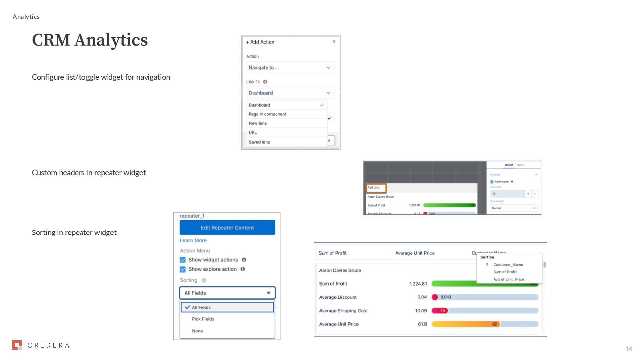Viewport: 644px width, 362px height.
Task: Toggle Show widget actions checkbox
Action: pos(183,260)
